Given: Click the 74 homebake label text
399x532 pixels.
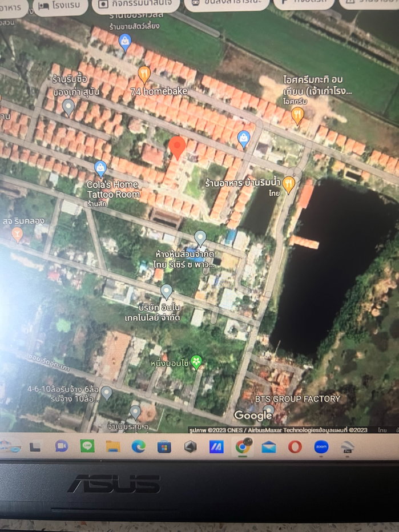Looking at the screenshot, I should click(x=159, y=91).
